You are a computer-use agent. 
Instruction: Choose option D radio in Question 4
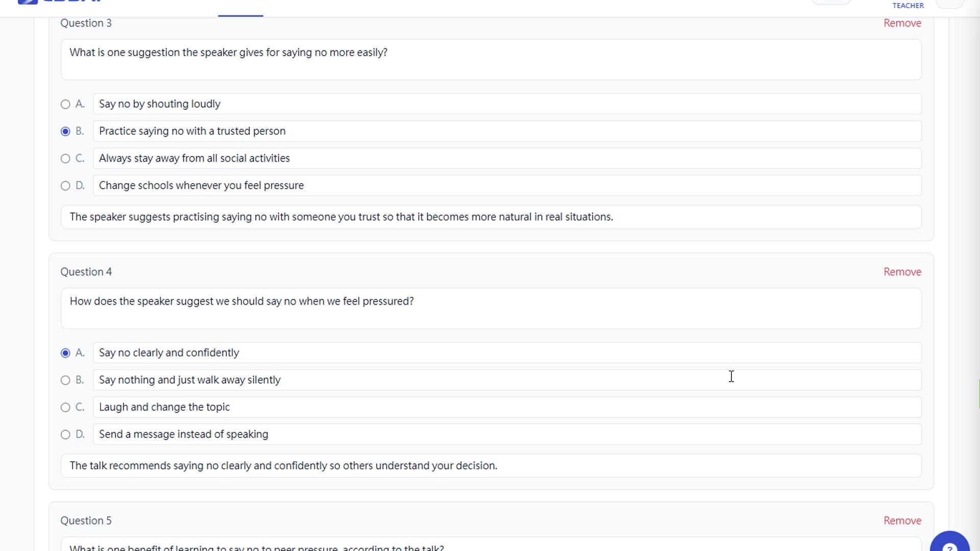(65, 435)
